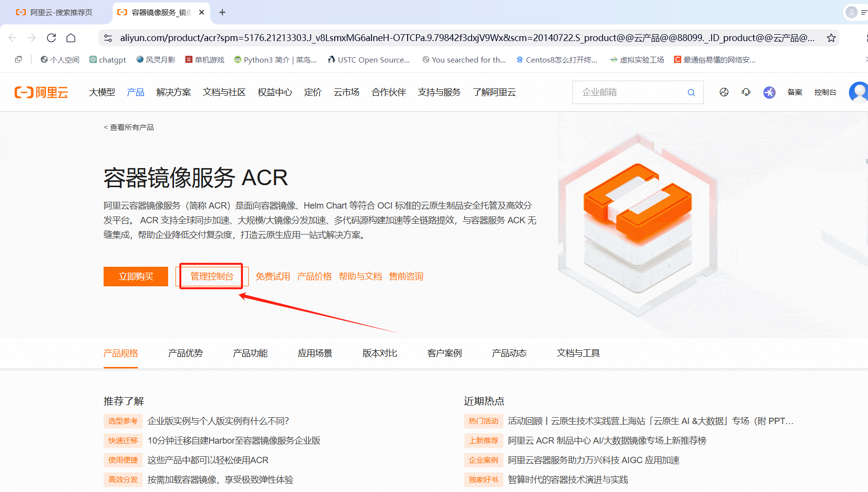
Task: Select the 产品规格 tab
Action: click(x=121, y=353)
